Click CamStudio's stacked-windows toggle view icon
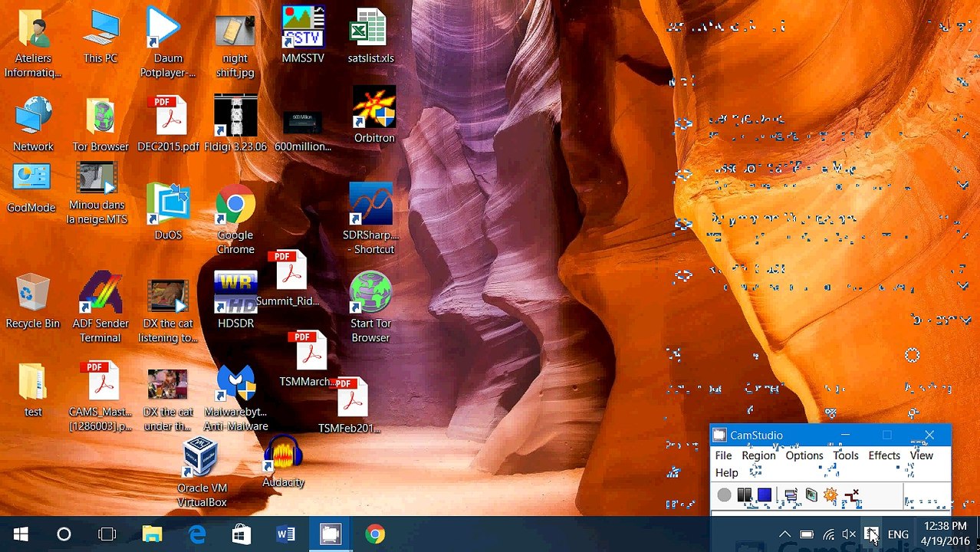The image size is (980, 552). [791, 495]
